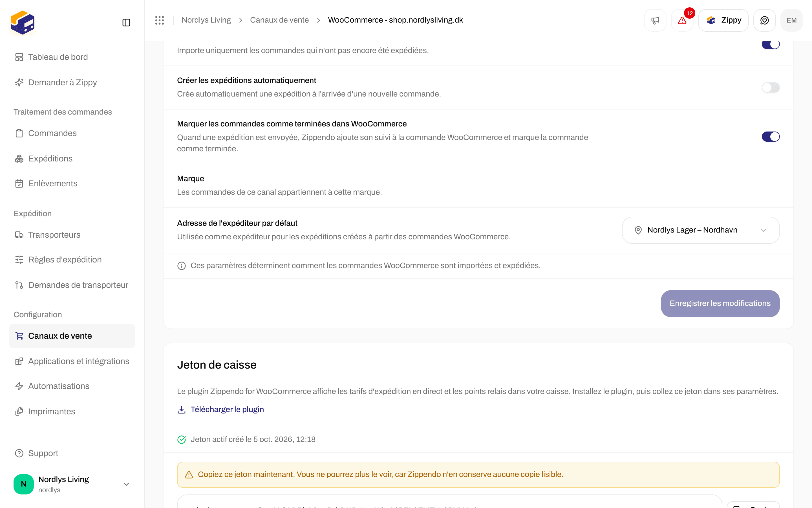The image size is (812, 508).
Task: Click Enregistrer les modifications button
Action: pos(720,303)
